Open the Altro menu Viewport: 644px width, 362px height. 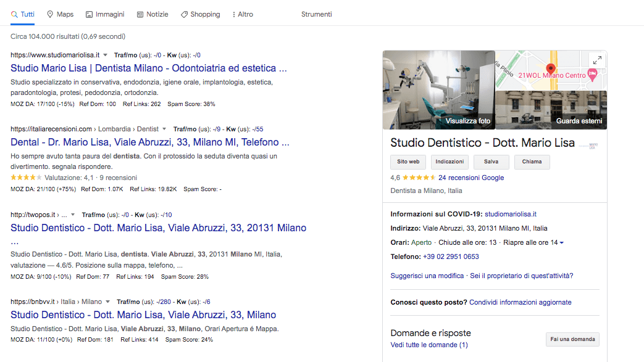point(243,14)
